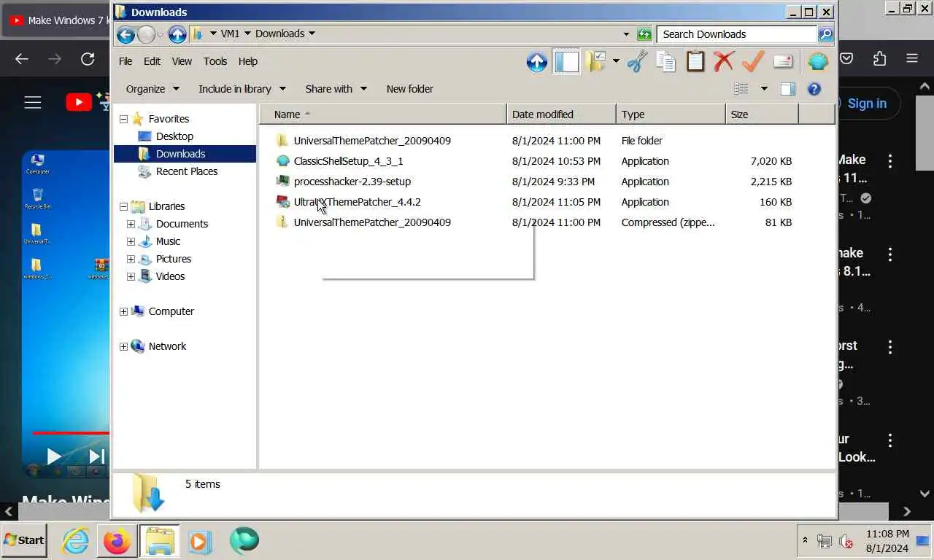This screenshot has width=934, height=560.
Task: Open the Organize dropdown
Action: 153,89
